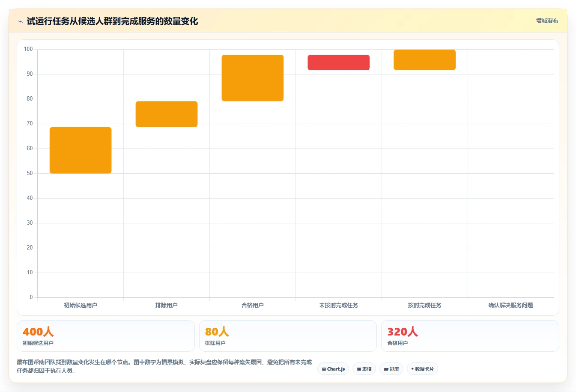This screenshot has height=392, width=576.
Task: Click the red 未按时完成任务 bar
Action: 339,62
